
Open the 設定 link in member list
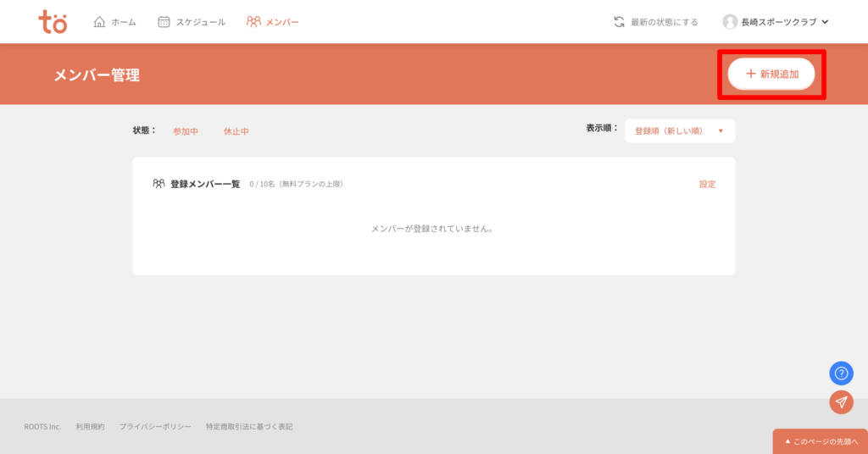pos(708,184)
